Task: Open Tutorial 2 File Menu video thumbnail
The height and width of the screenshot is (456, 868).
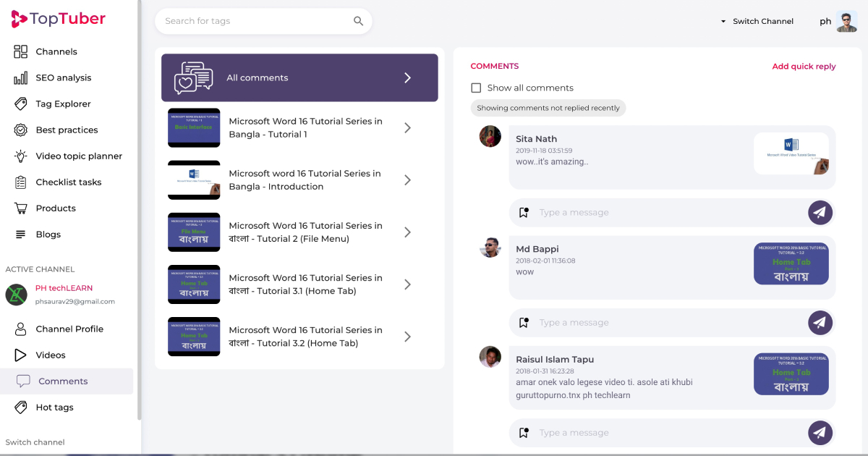Action: click(194, 232)
